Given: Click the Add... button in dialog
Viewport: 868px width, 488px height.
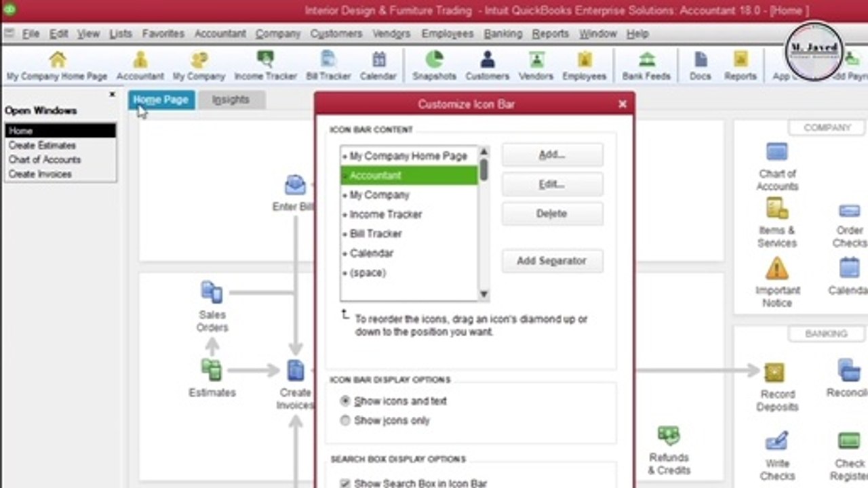Looking at the screenshot, I should (552, 155).
